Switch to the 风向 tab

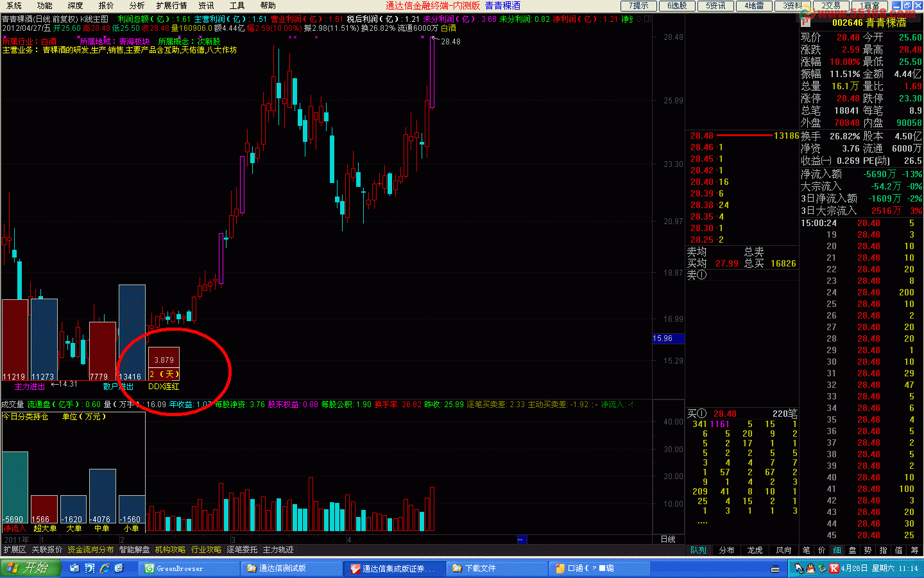point(783,550)
